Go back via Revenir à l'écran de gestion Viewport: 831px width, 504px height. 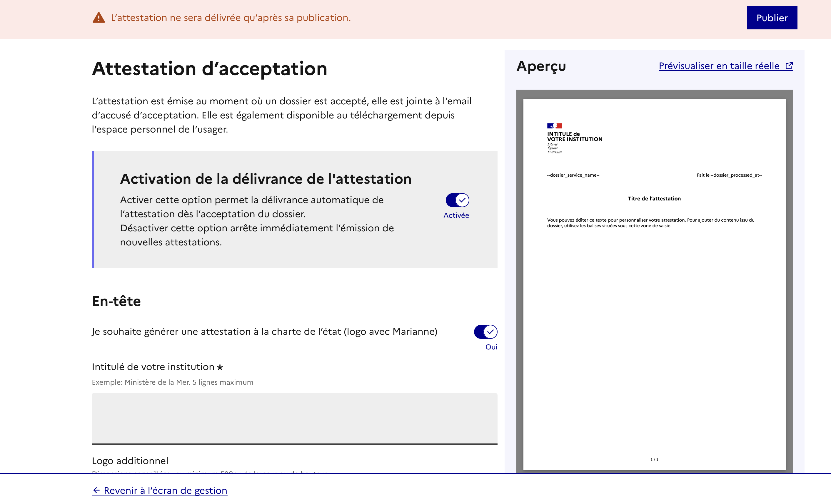pos(165,490)
